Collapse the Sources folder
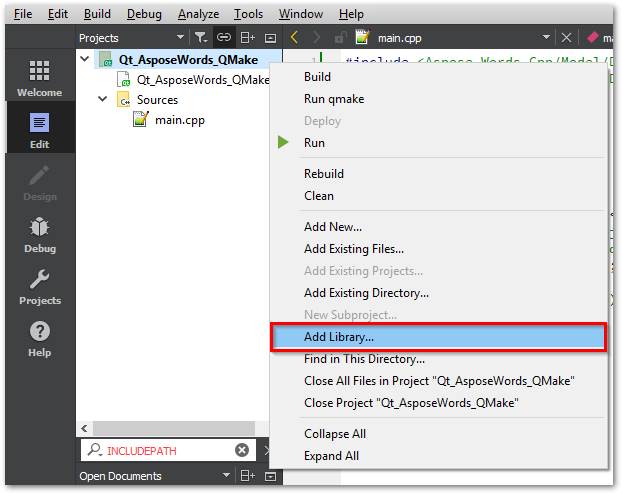This screenshot has width=622, height=494. [103, 100]
